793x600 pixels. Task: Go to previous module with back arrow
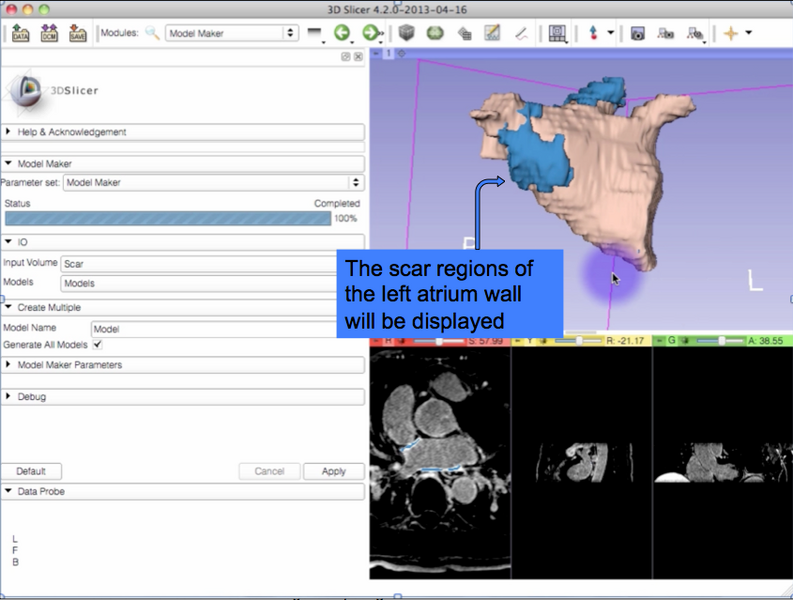343,33
